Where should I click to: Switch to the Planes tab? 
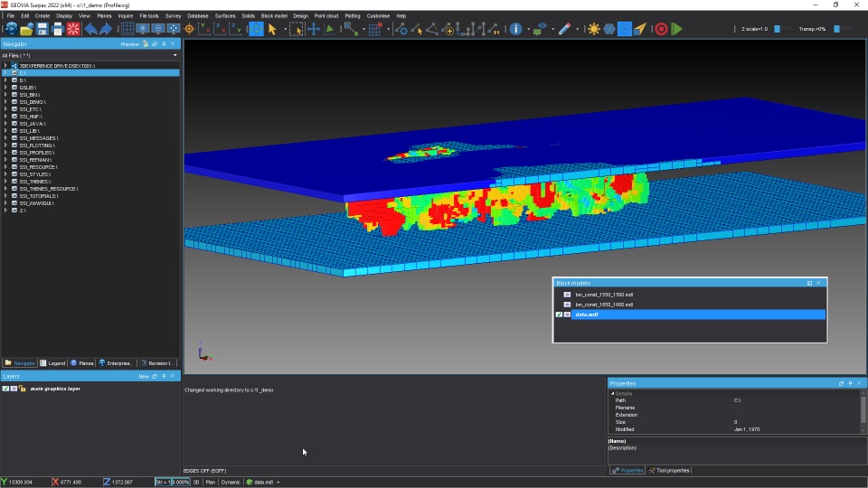pos(82,363)
